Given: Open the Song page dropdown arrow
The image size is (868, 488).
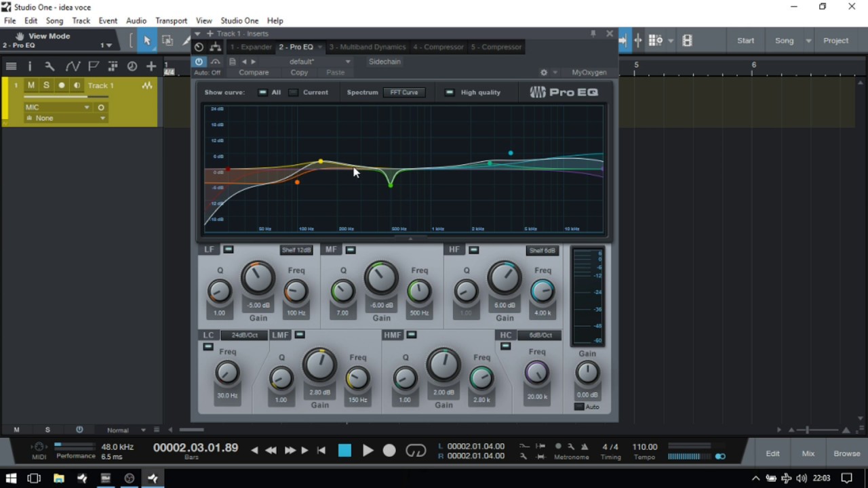Looking at the screenshot, I should pyautogui.click(x=808, y=41).
